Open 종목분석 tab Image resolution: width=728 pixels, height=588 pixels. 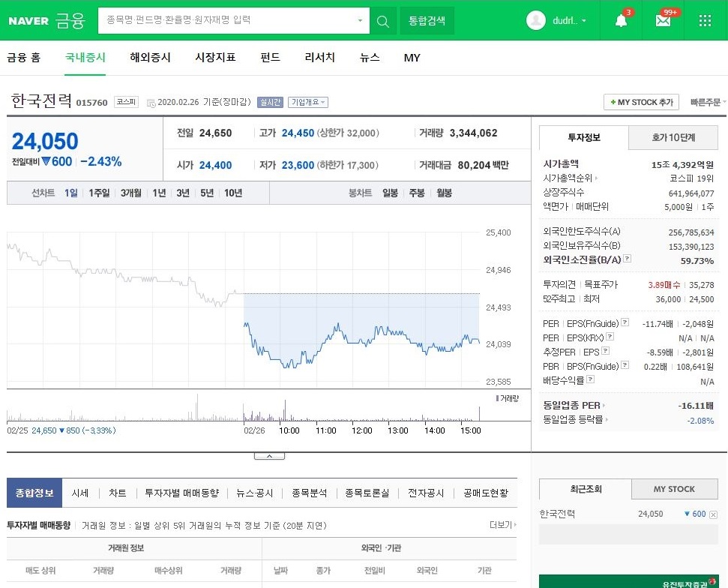pyautogui.click(x=309, y=493)
